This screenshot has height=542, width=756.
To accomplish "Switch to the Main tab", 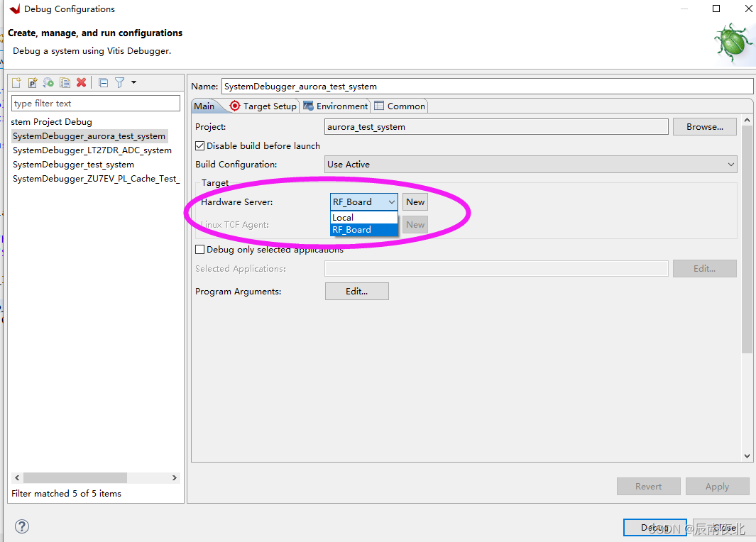I will [x=204, y=106].
